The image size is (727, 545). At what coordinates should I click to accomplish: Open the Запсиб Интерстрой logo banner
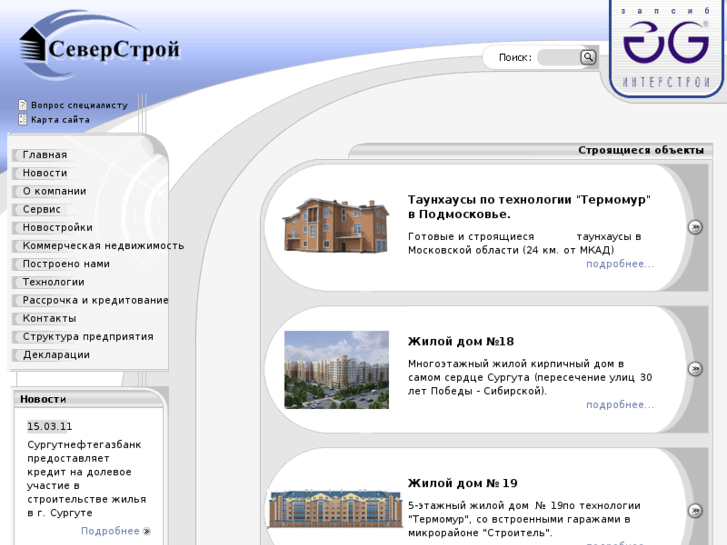coord(666,48)
